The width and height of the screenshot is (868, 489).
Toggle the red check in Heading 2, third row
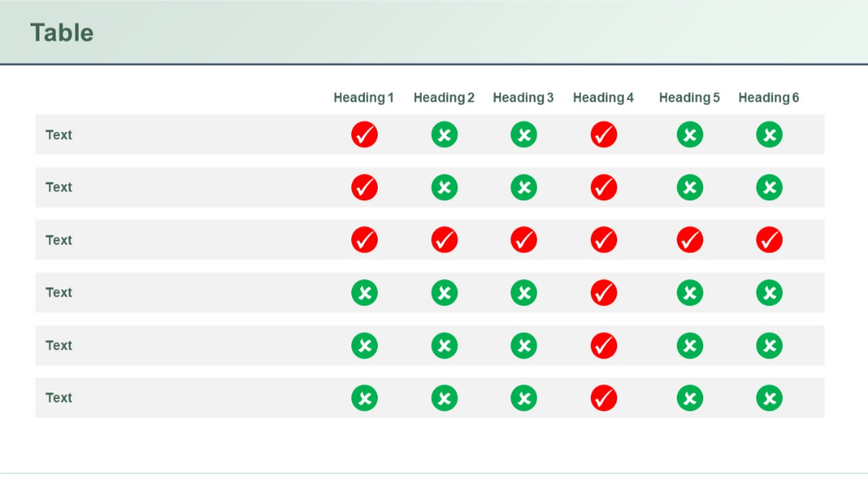pos(444,240)
